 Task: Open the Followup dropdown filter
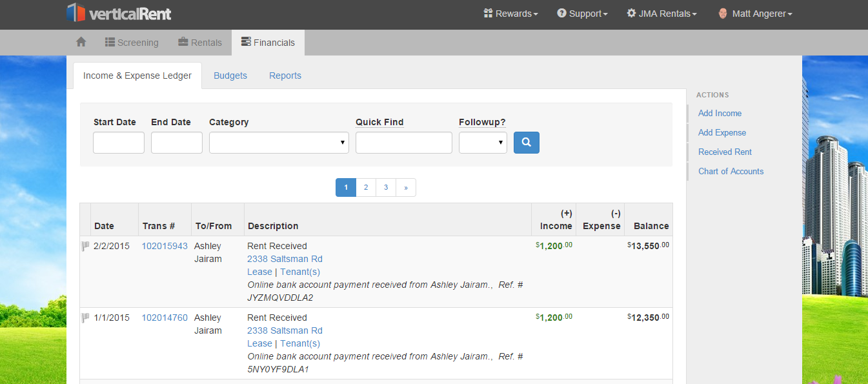483,143
